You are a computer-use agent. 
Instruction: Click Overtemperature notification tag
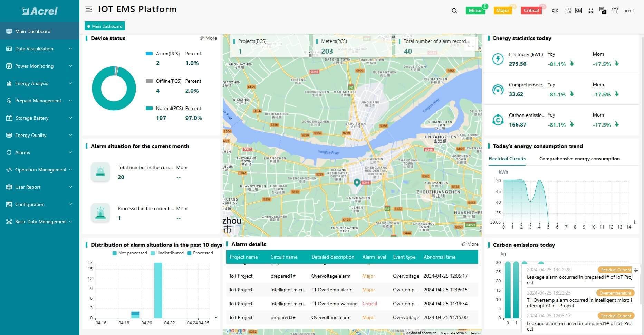click(615, 293)
